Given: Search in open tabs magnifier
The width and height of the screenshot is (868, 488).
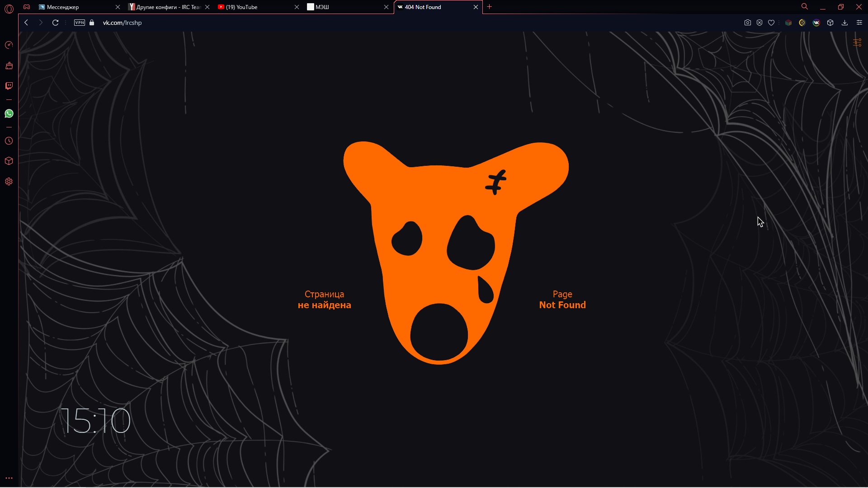Looking at the screenshot, I should coord(805,7).
